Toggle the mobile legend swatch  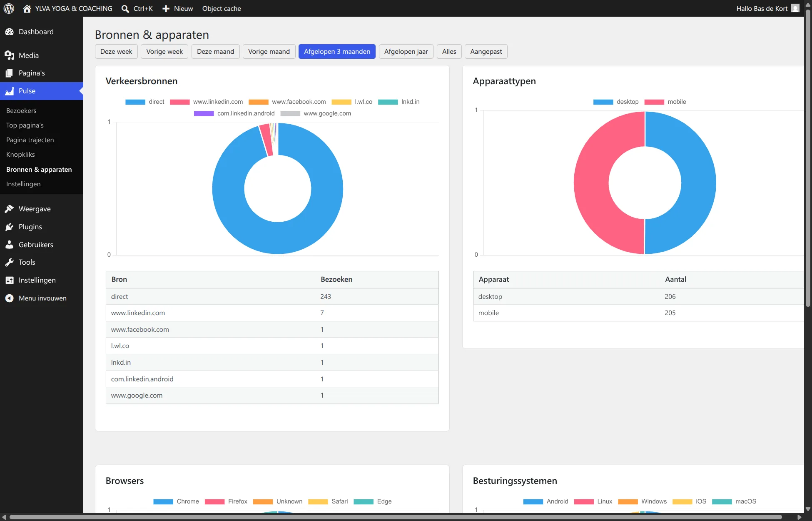tap(654, 102)
